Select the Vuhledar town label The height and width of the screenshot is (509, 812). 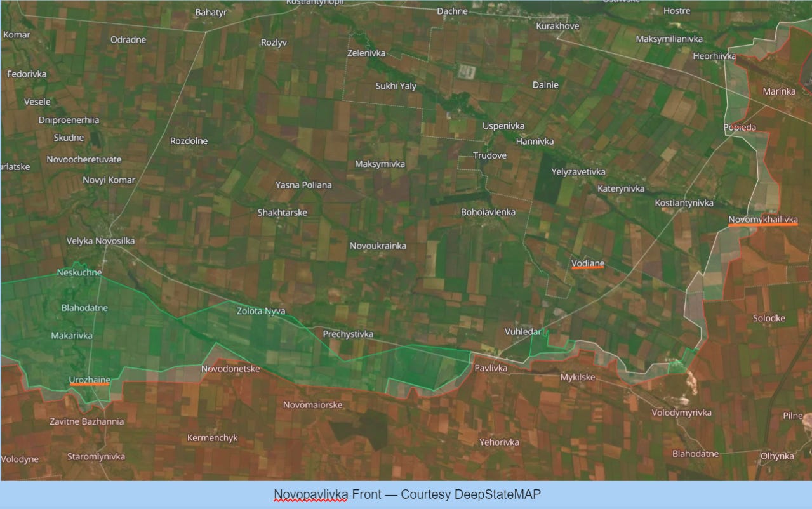(524, 332)
